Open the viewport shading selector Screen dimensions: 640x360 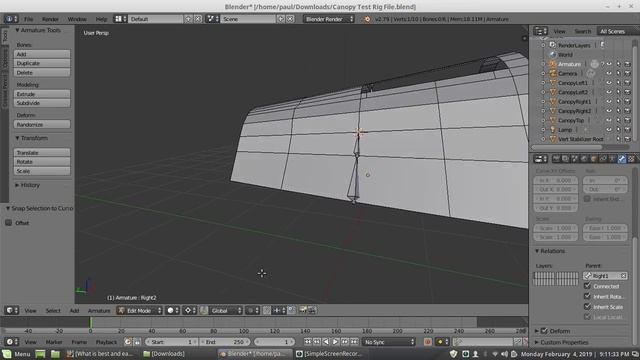[173, 310]
